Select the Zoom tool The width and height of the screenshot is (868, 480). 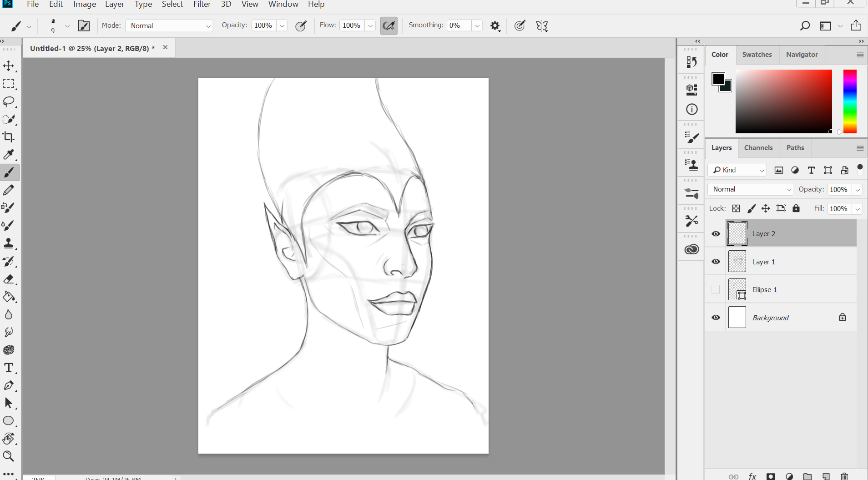pos(9,456)
